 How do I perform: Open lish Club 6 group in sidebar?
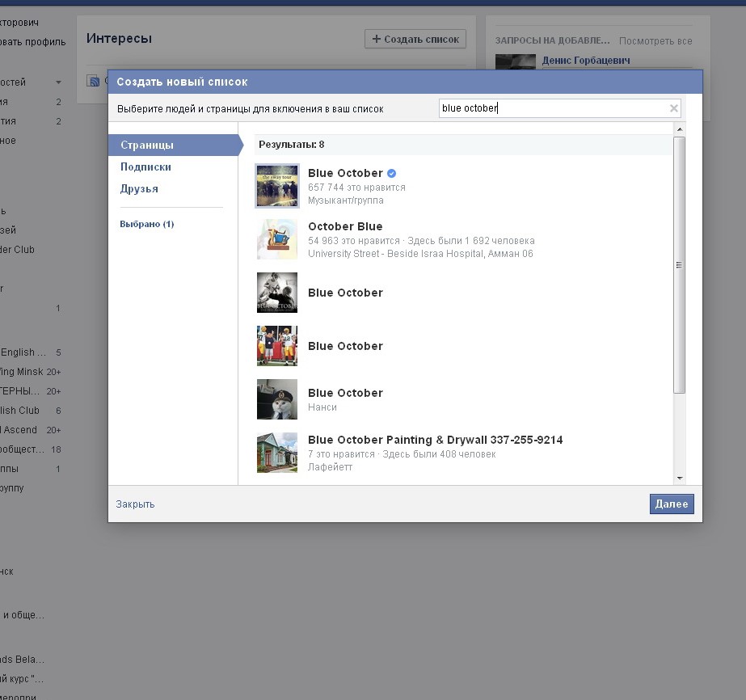[31, 410]
